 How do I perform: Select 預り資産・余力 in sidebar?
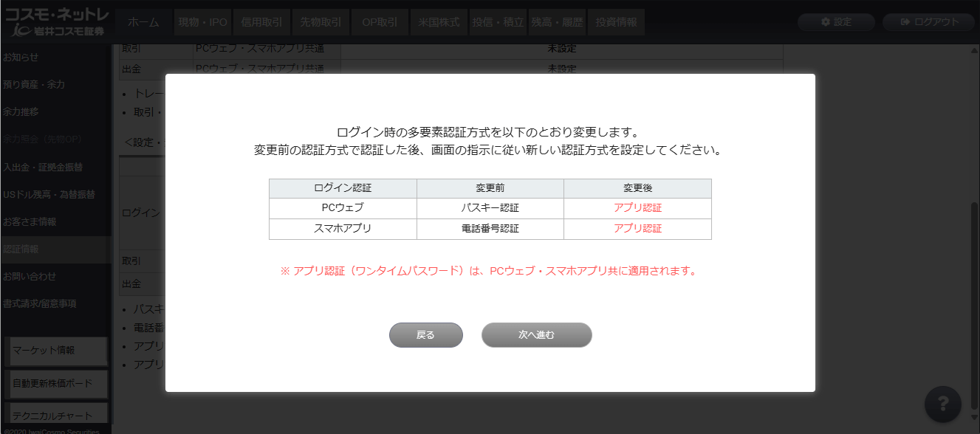tap(34, 84)
